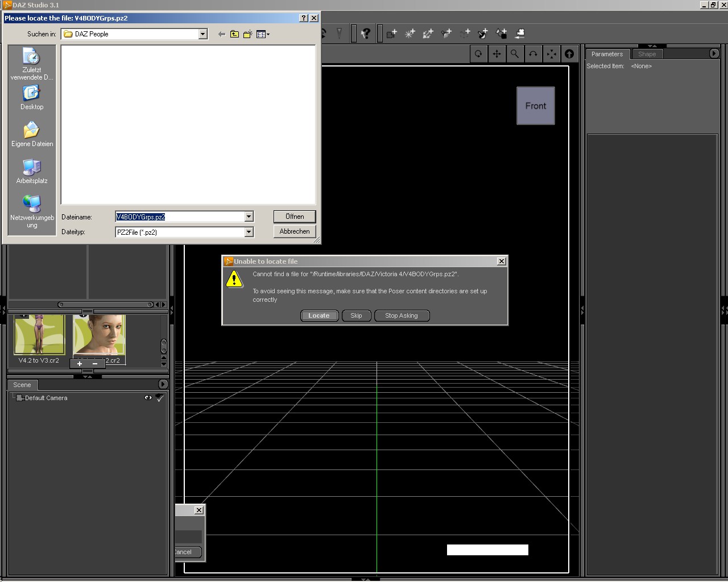Open Netzwerkumgebung in places bar
This screenshot has width=728, height=582.
pos(32,211)
